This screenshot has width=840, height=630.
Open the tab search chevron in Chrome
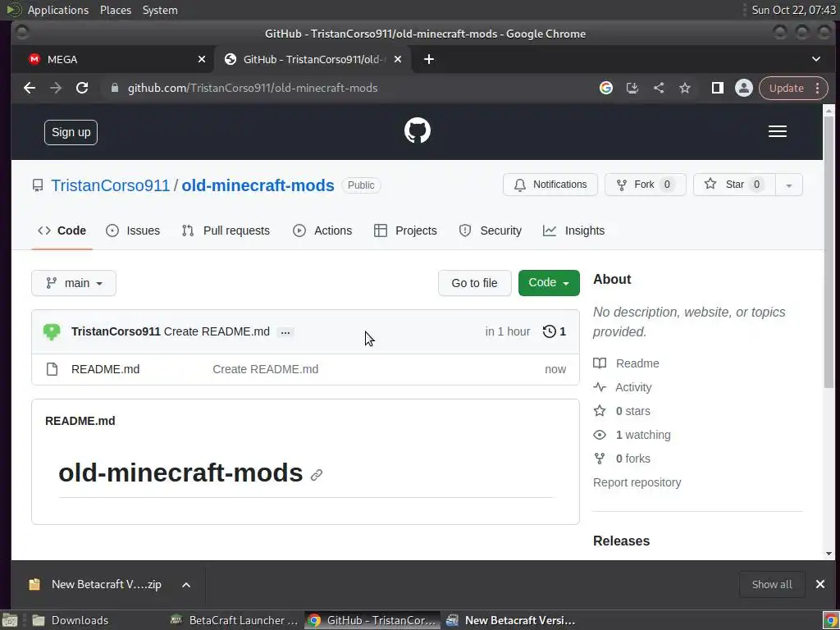pyautogui.click(x=816, y=59)
